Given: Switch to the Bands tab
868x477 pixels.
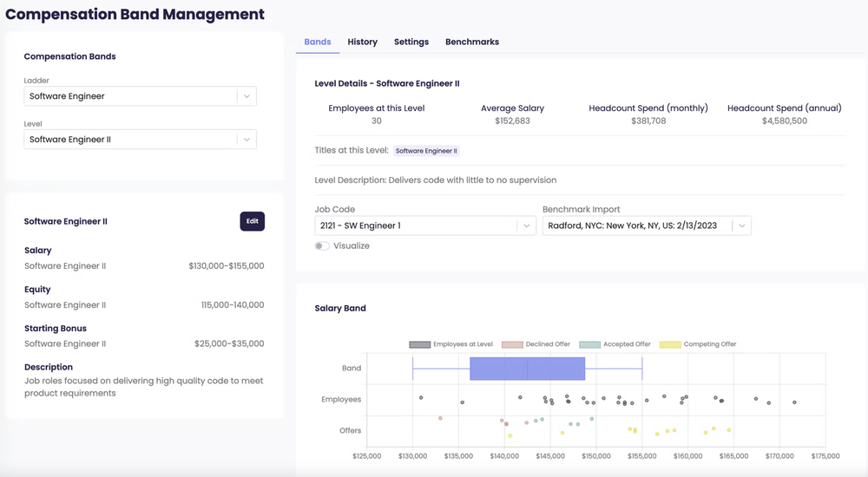Looking at the screenshot, I should pos(317,42).
